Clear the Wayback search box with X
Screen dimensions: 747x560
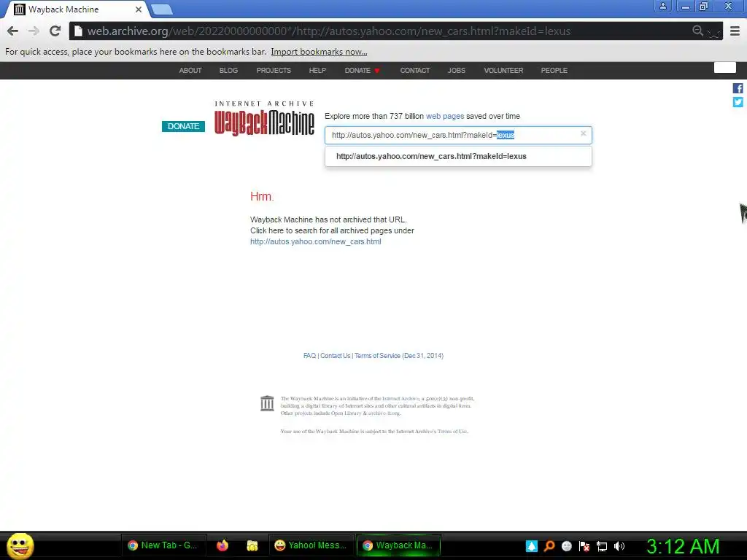click(583, 134)
